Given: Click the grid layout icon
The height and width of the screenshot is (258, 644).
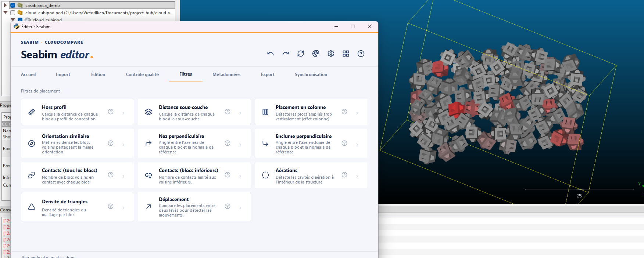Looking at the screenshot, I should 346,54.
